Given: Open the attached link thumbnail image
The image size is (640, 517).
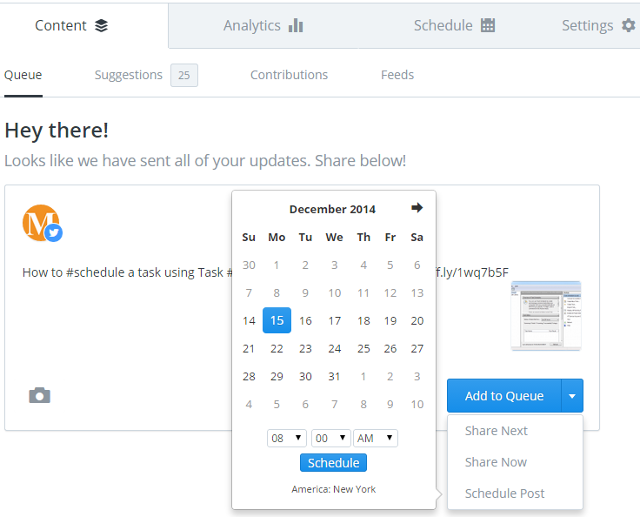Looking at the screenshot, I should [x=545, y=315].
